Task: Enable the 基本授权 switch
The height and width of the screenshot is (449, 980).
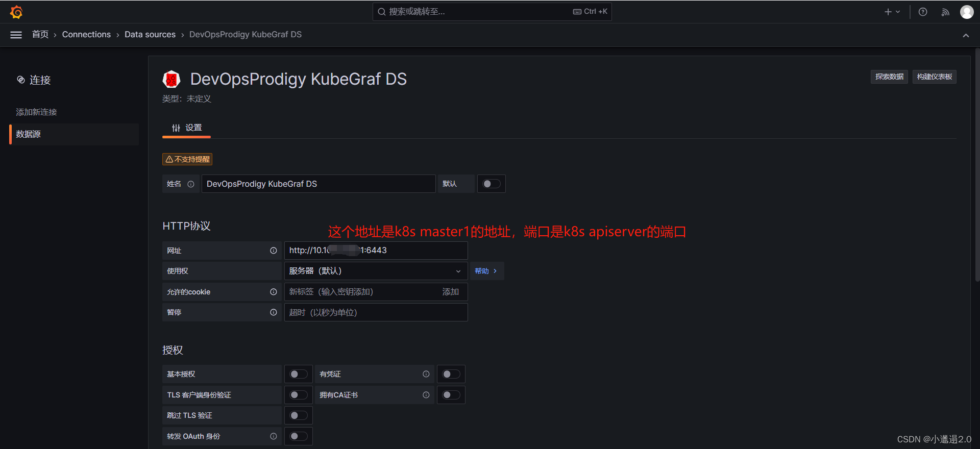Action: point(299,374)
